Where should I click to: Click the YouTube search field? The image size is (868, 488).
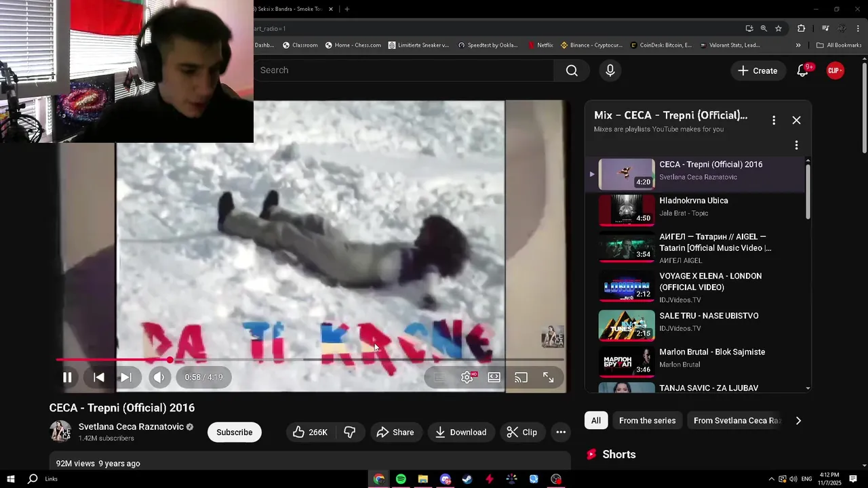405,70
